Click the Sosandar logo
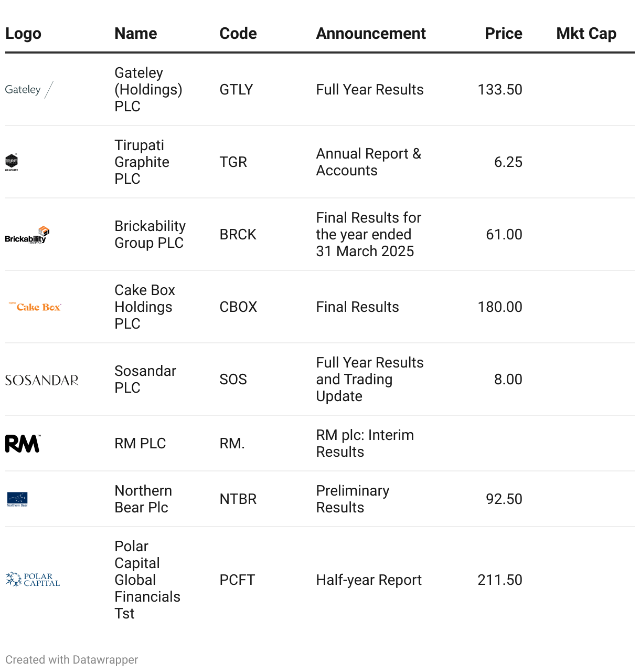 [42, 380]
